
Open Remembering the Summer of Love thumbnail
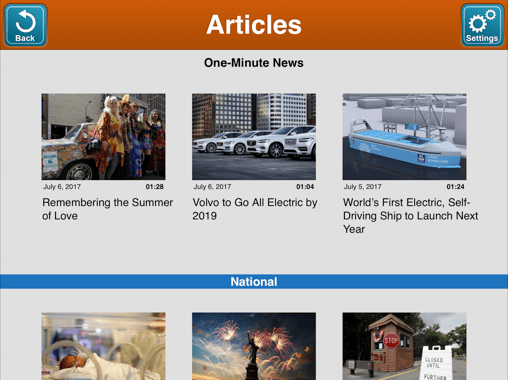pyautogui.click(x=103, y=137)
